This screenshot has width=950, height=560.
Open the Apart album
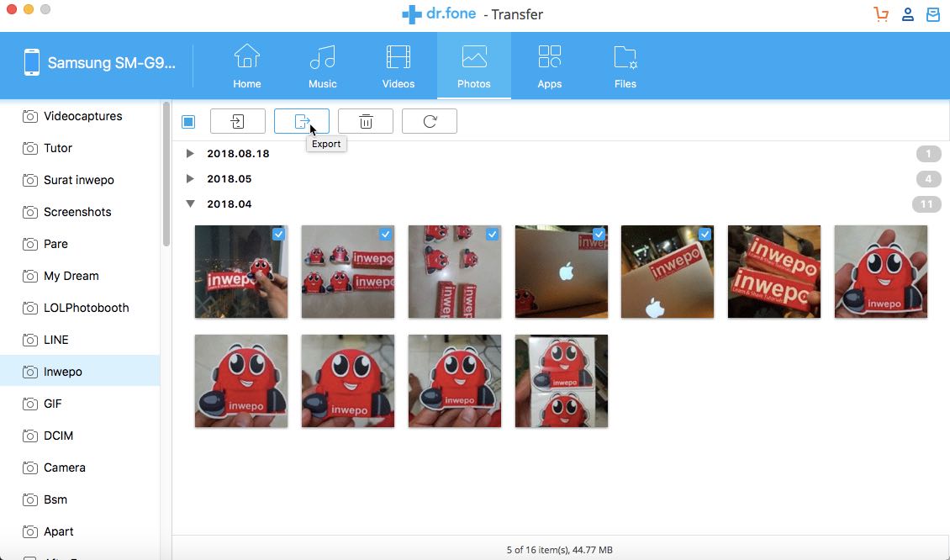pyautogui.click(x=80, y=531)
